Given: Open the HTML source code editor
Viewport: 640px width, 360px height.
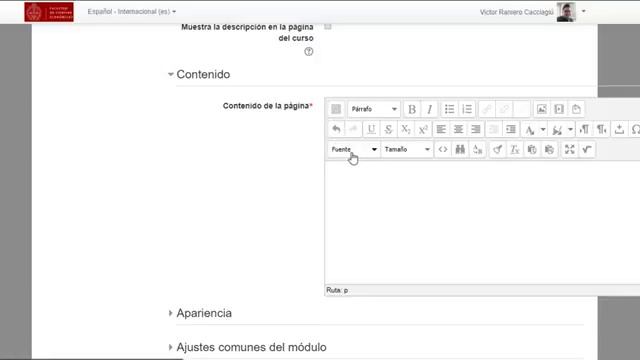Looking at the screenshot, I should [x=443, y=149].
